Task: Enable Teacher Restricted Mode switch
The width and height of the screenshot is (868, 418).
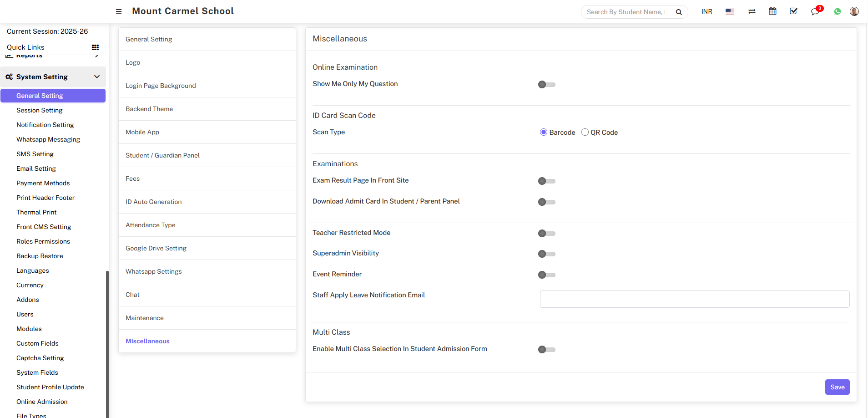Action: 546,234
